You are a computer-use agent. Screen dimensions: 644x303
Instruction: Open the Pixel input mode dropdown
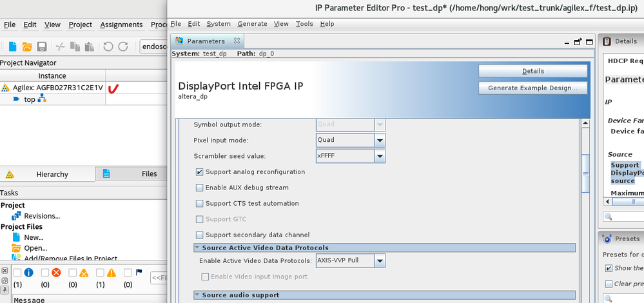pyautogui.click(x=380, y=140)
